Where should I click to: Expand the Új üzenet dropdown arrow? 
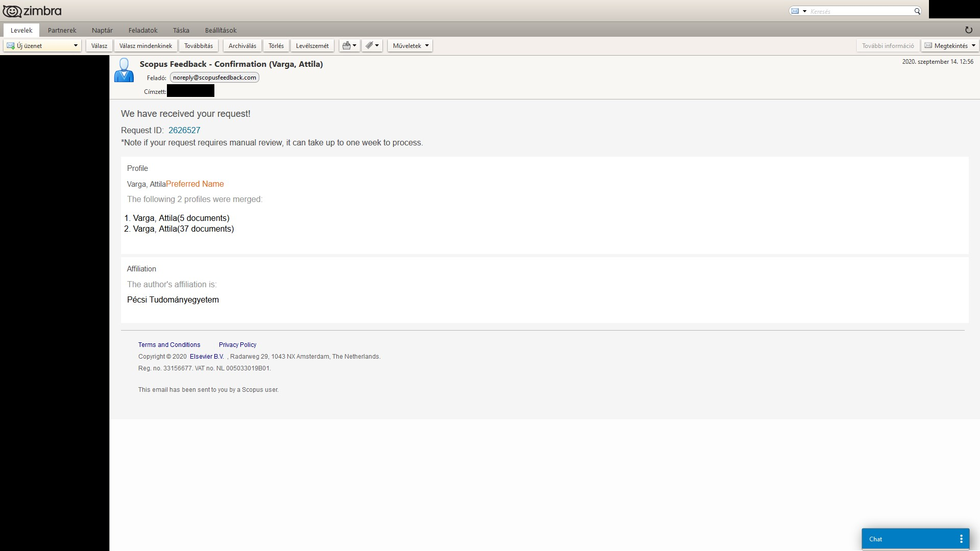click(76, 45)
